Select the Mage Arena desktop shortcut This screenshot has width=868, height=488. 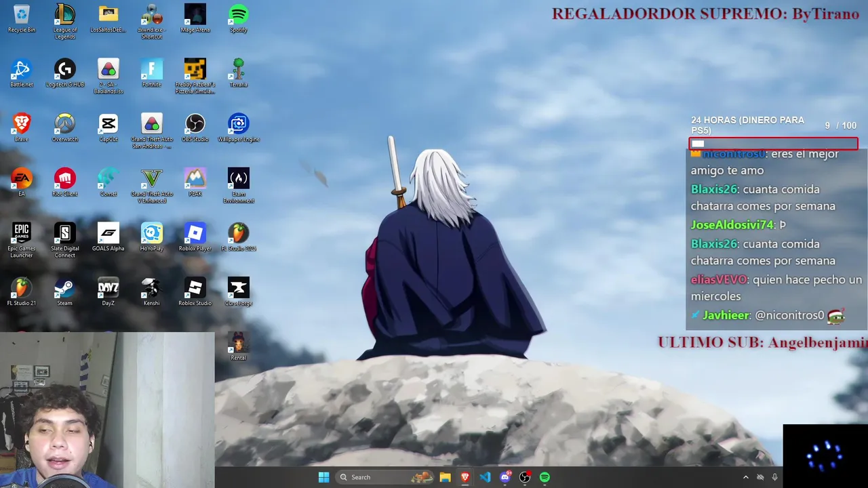pos(195,18)
